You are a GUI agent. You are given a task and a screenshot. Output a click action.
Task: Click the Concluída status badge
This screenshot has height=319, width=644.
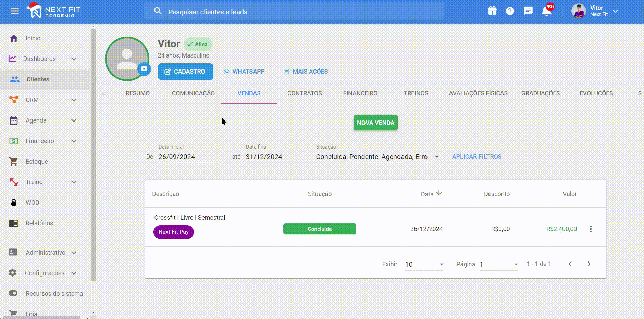pos(320,229)
